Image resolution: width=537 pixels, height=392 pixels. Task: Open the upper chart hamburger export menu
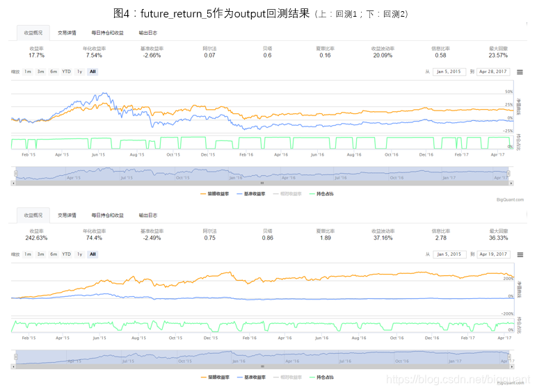click(520, 72)
